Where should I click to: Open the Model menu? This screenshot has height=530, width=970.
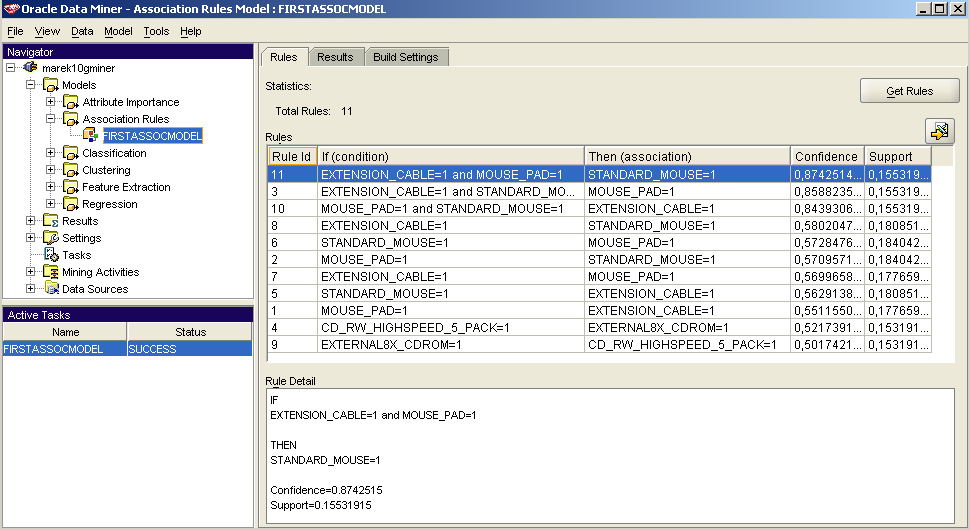click(118, 31)
